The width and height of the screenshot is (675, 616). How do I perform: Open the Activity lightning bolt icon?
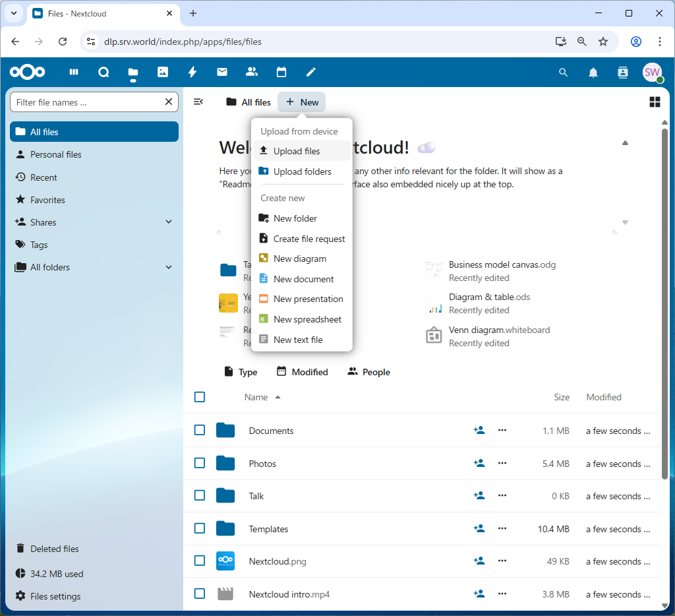tap(192, 72)
